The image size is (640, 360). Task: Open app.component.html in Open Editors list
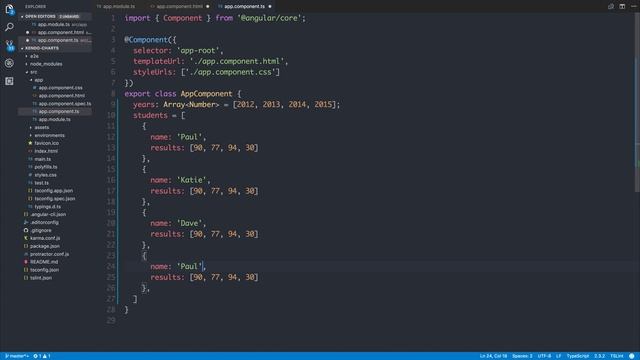pos(60,32)
